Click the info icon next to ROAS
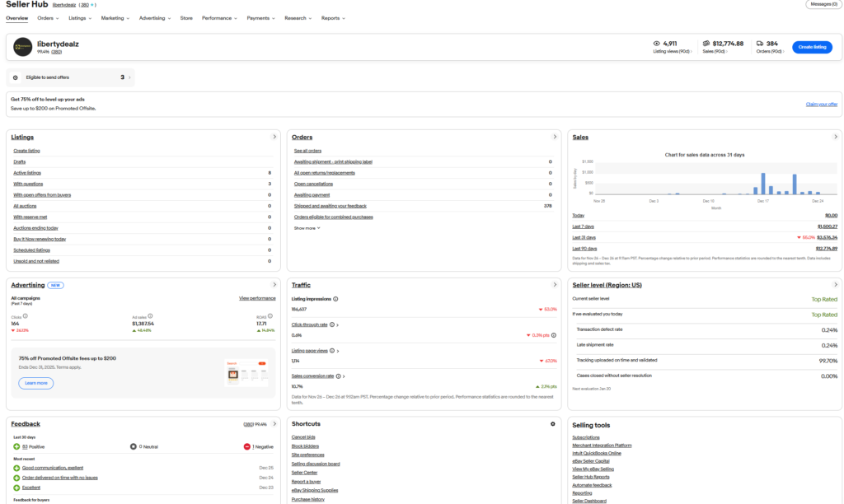The height and width of the screenshot is (504, 844). (268, 315)
